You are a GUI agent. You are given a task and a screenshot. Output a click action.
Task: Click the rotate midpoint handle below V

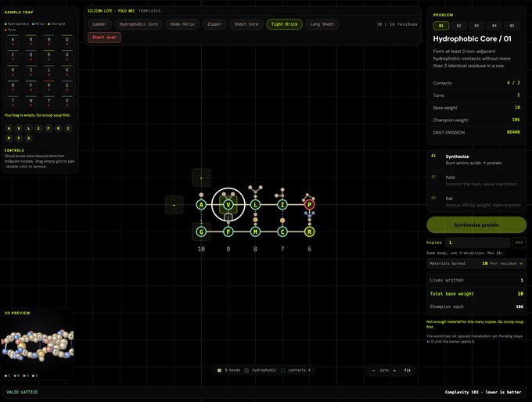coord(228,217)
